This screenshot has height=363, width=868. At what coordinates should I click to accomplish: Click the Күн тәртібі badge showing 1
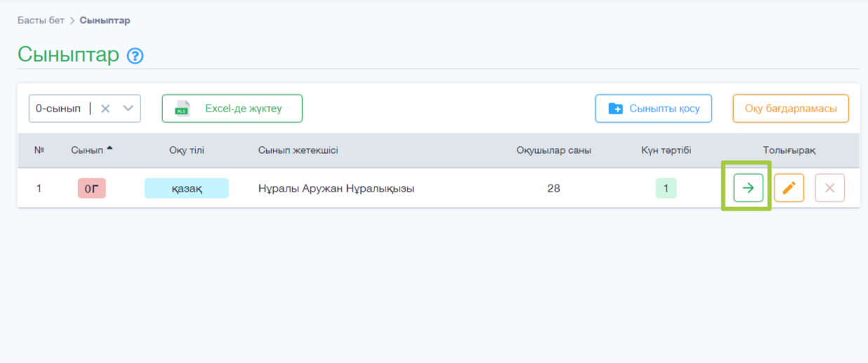pyautogui.click(x=666, y=188)
